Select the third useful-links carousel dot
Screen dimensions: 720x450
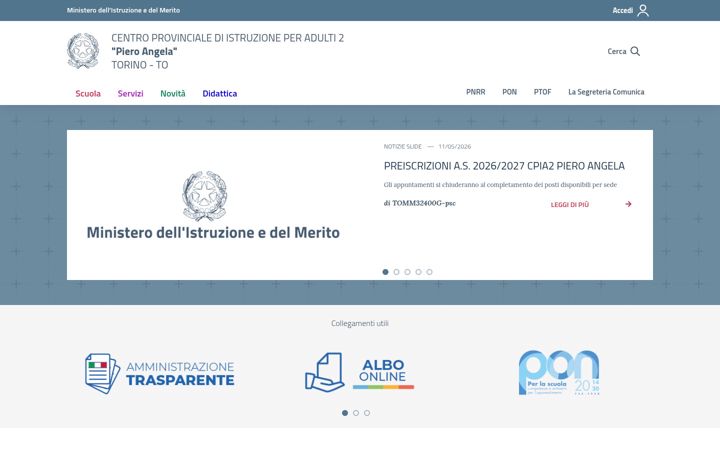pyautogui.click(x=367, y=413)
